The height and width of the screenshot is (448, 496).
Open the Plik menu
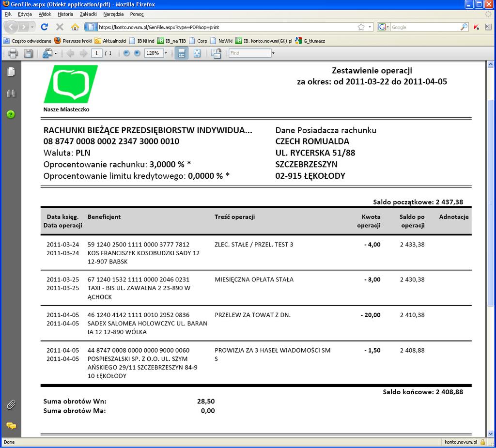click(x=8, y=14)
